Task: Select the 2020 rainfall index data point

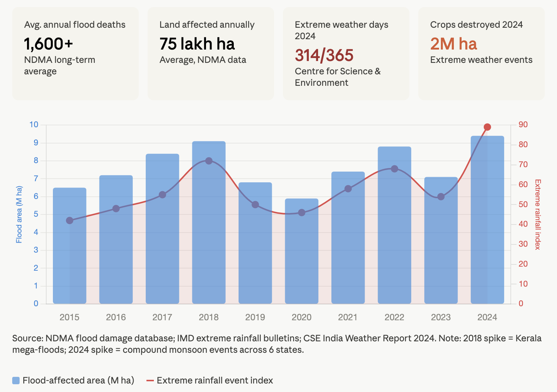Action: pos(301,213)
